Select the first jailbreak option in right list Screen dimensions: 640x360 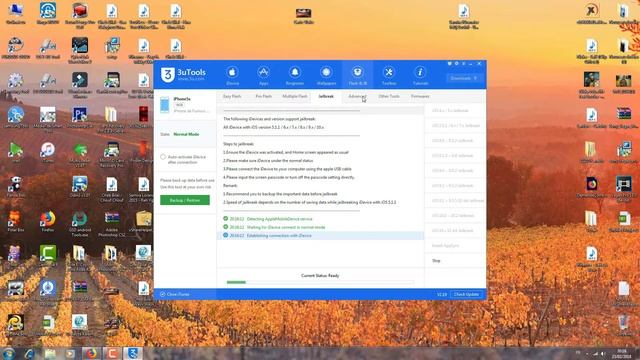tap(455, 111)
